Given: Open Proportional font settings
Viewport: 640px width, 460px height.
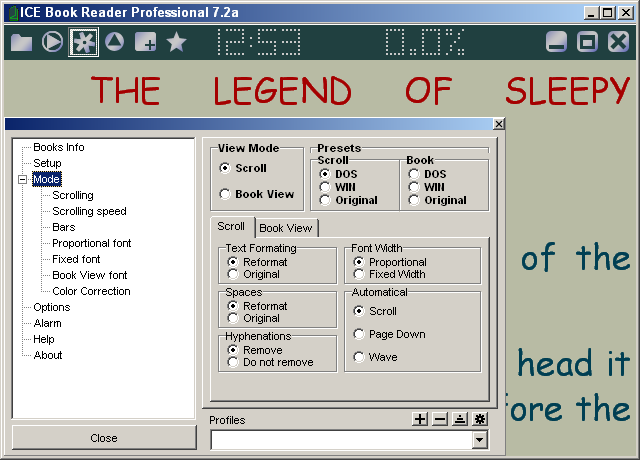Looking at the screenshot, I should click(92, 243).
